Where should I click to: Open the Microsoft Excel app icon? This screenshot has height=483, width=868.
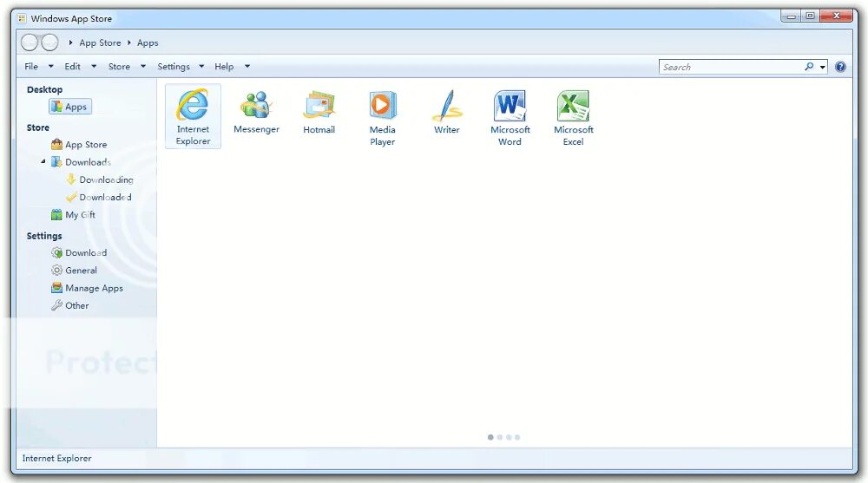(574, 119)
